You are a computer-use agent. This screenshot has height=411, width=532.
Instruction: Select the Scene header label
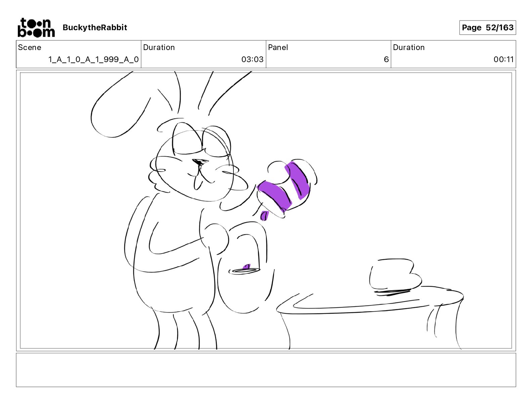click(30, 47)
